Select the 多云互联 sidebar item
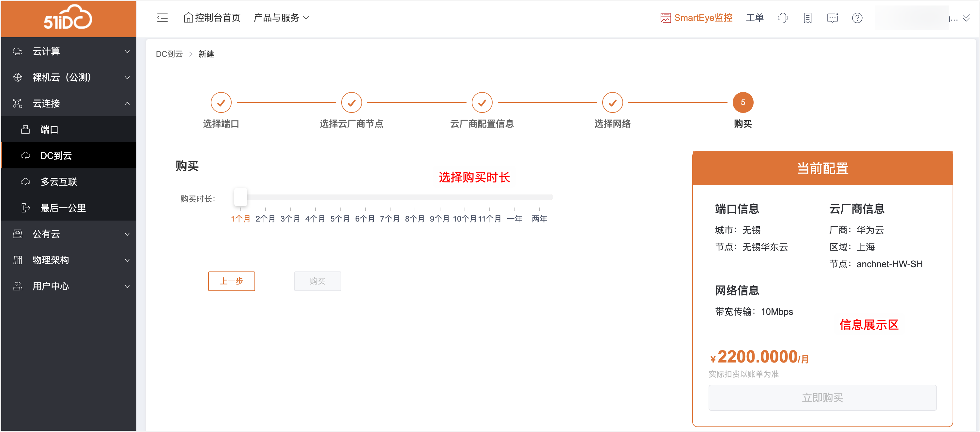 click(x=59, y=182)
